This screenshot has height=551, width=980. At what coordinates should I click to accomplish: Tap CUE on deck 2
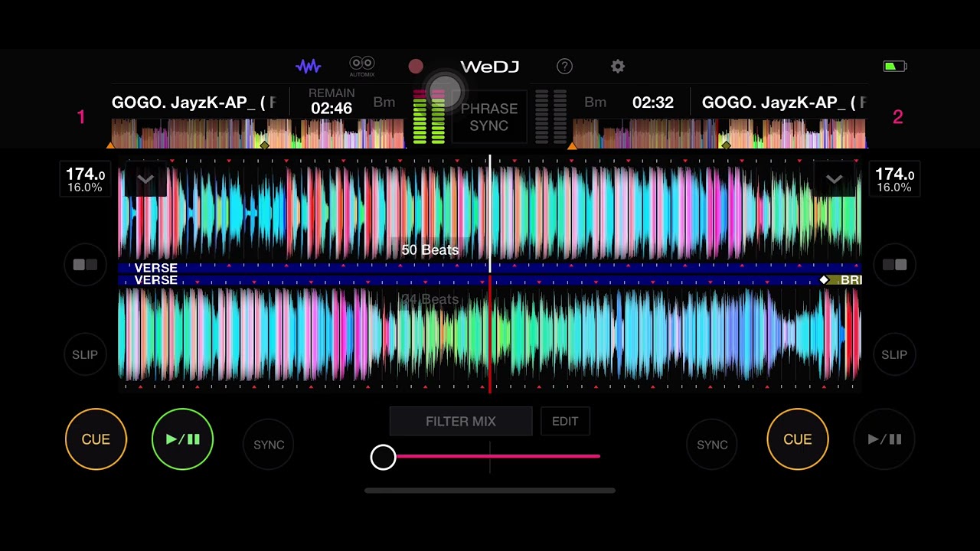[x=797, y=439]
